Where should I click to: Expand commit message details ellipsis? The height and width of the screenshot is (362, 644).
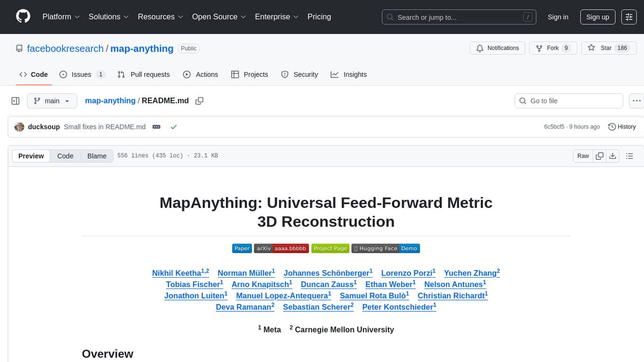coord(156,127)
